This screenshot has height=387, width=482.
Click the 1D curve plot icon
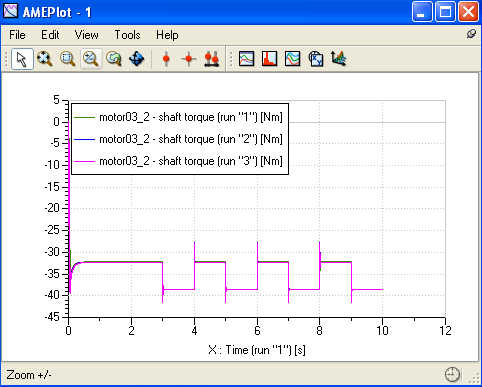pos(247,59)
